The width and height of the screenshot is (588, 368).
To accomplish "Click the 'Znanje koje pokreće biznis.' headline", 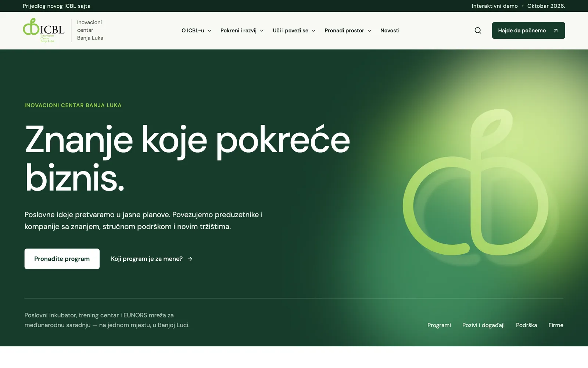I will pos(187,159).
